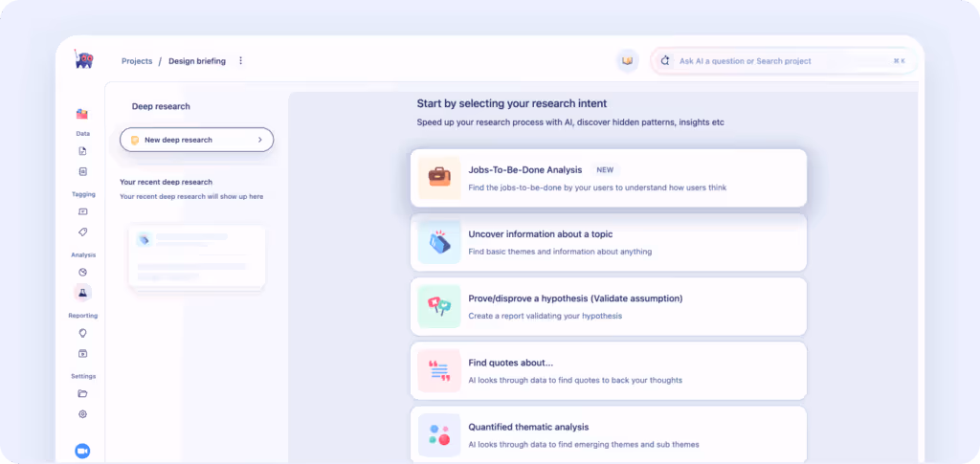Click the placeholder recent research card
Image resolution: width=980 pixels, height=464 pixels.
(x=197, y=257)
